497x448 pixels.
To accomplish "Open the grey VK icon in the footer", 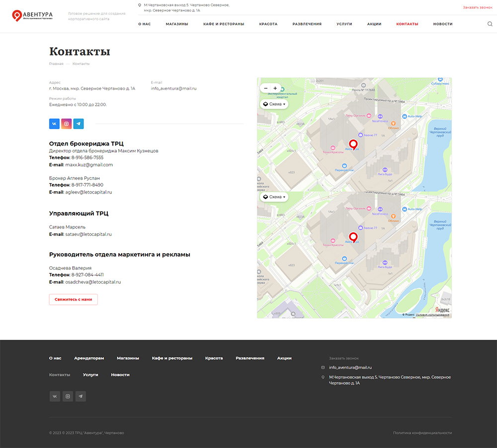I will click(55, 396).
